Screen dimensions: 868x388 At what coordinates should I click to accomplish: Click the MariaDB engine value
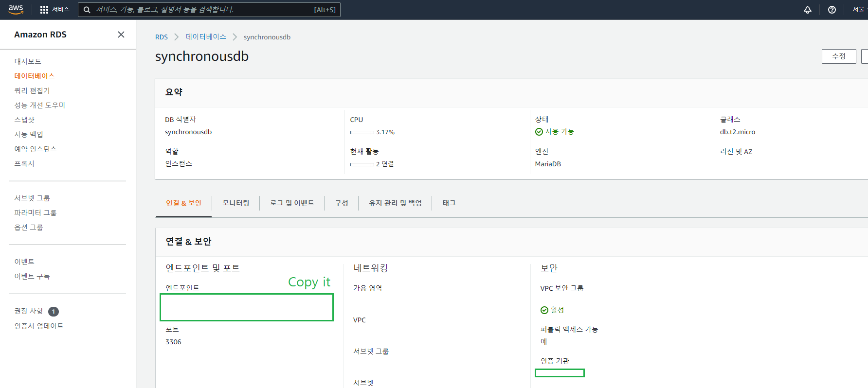[x=548, y=164]
